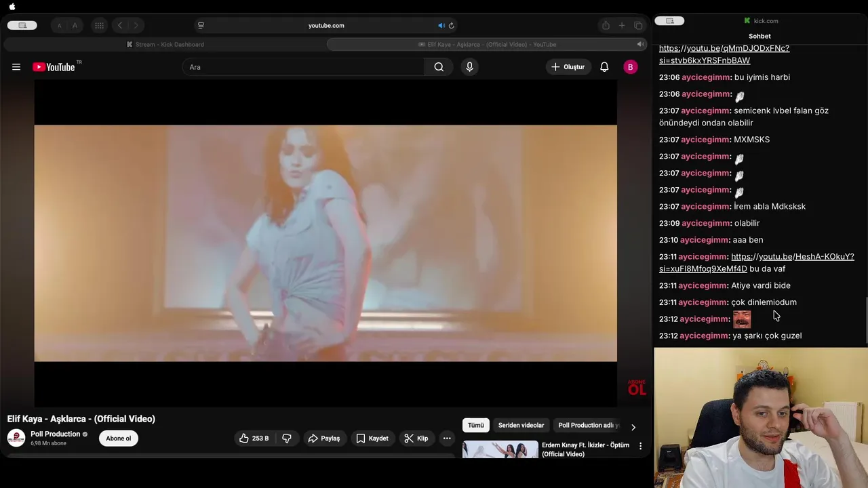Select the Seriden videolar chip
Viewport: 868px width, 488px height.
click(521, 426)
